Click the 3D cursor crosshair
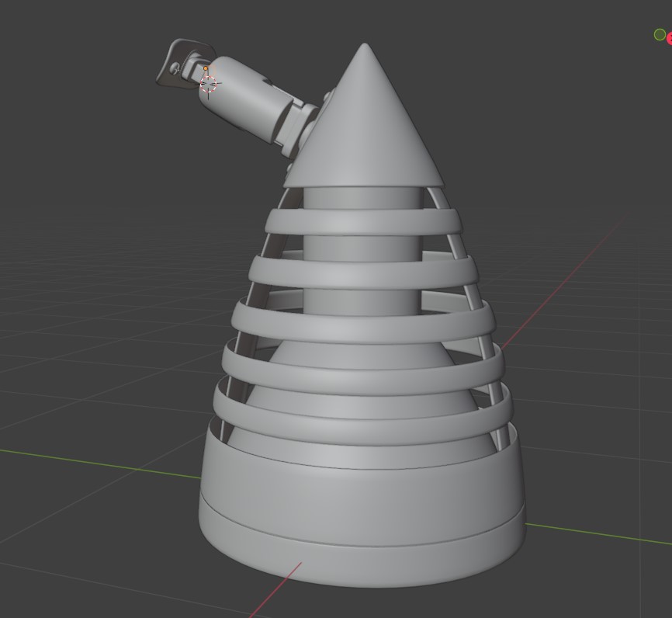Image resolution: width=672 pixels, height=618 pixels. (209, 84)
